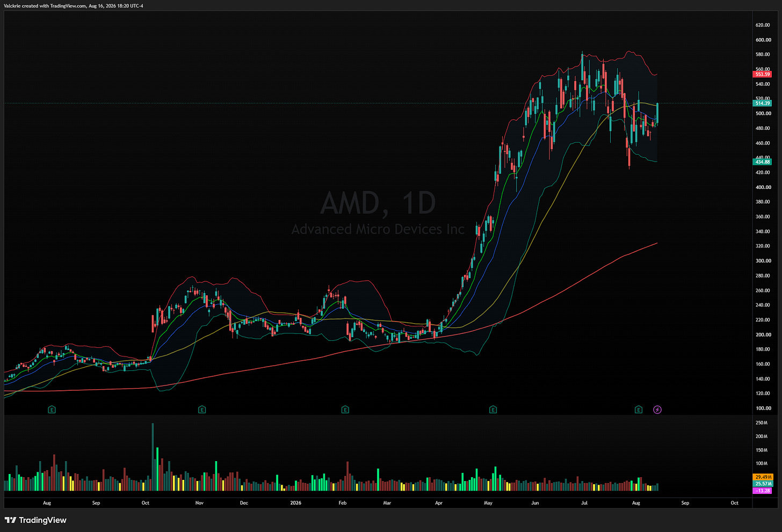Viewport: 782px width, 532px height.
Task: Click the 180.00 price axis tick
Action: pos(763,349)
